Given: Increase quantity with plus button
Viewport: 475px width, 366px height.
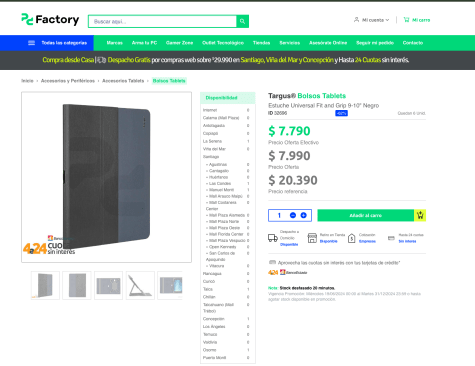Looking at the screenshot, I should tap(303, 215).
